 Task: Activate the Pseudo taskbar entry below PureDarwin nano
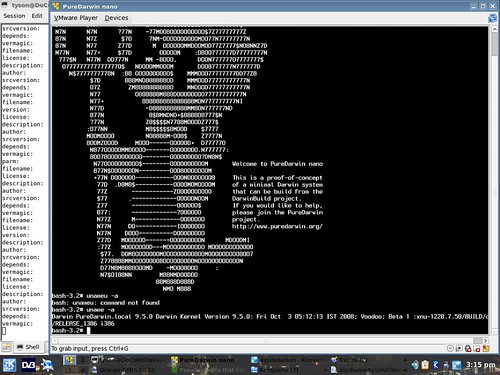point(209,370)
